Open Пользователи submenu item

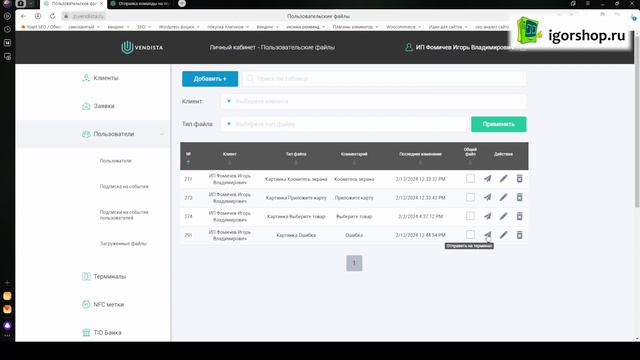(116, 161)
